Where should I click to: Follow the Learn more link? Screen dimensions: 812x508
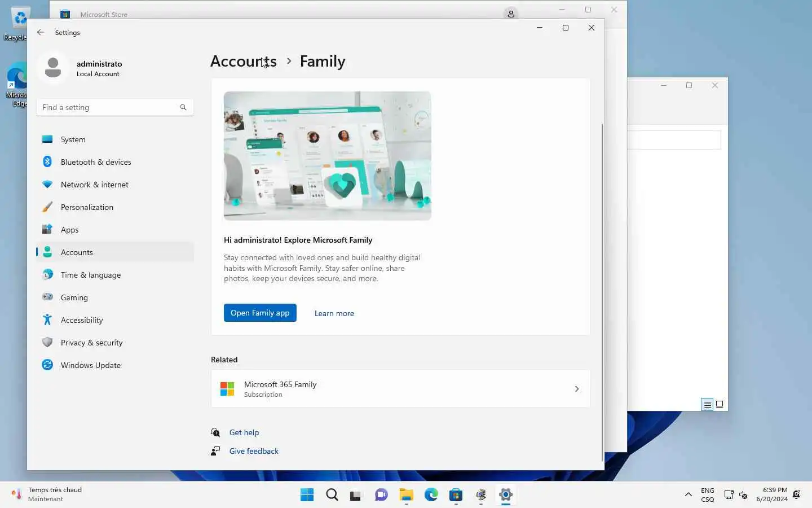coord(334,313)
